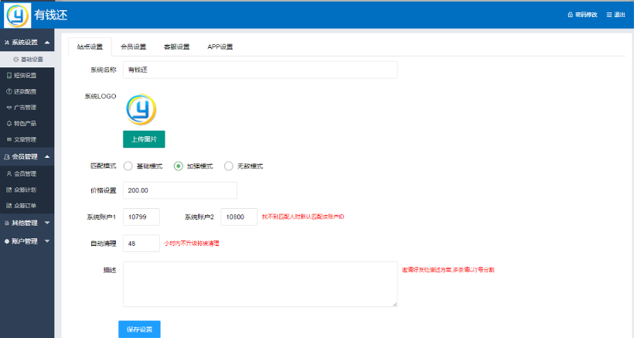This screenshot has width=644, height=338.
Task: Click the lock icon beside 密码修改
Action: 570,15
